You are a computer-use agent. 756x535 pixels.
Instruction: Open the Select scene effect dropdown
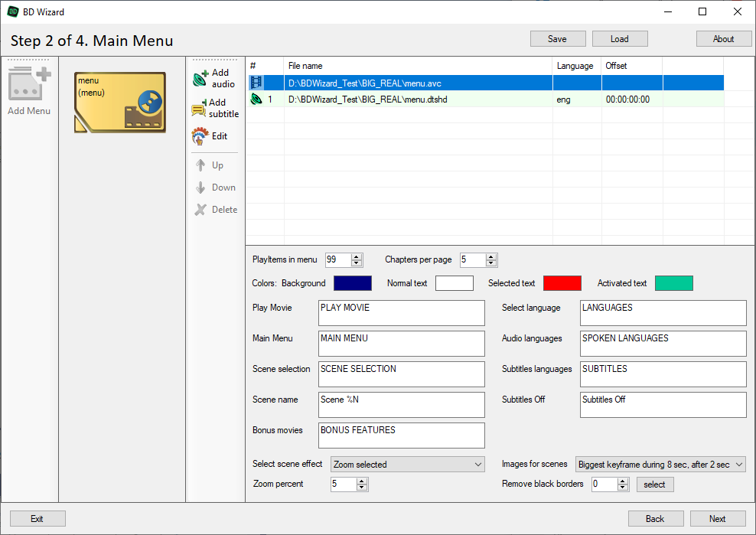(x=408, y=465)
